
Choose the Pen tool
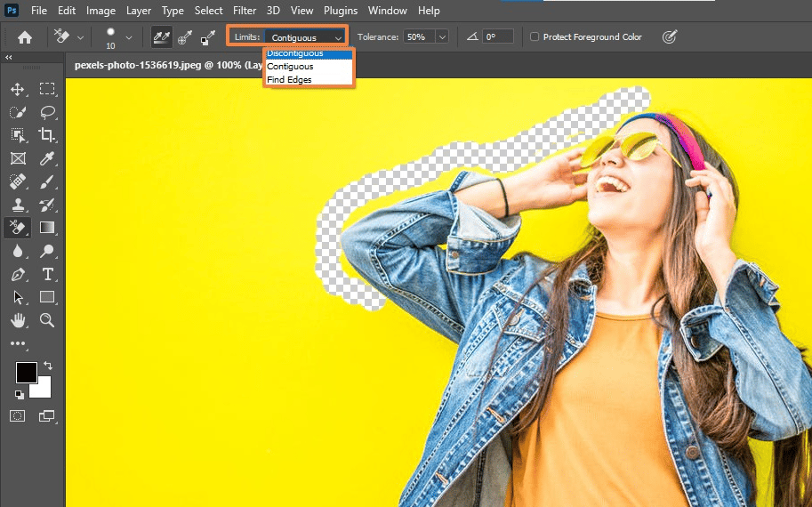pyautogui.click(x=18, y=274)
